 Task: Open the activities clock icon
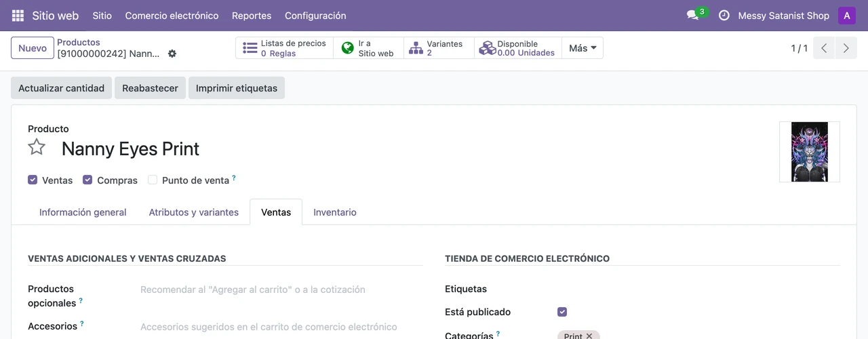pos(724,15)
